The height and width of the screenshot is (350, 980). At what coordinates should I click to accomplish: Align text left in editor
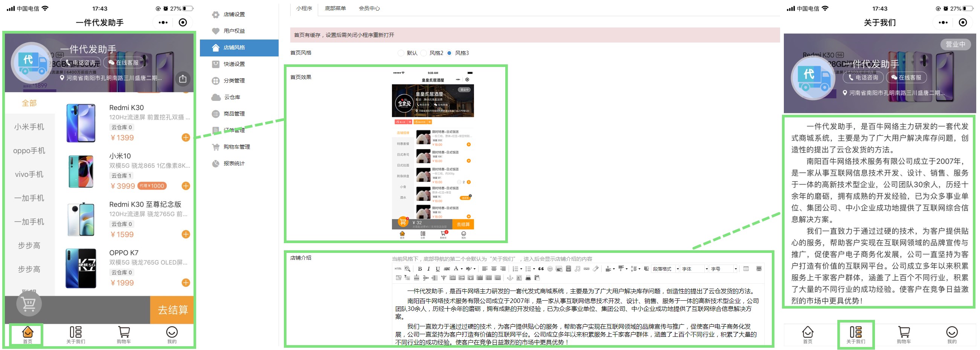(485, 269)
